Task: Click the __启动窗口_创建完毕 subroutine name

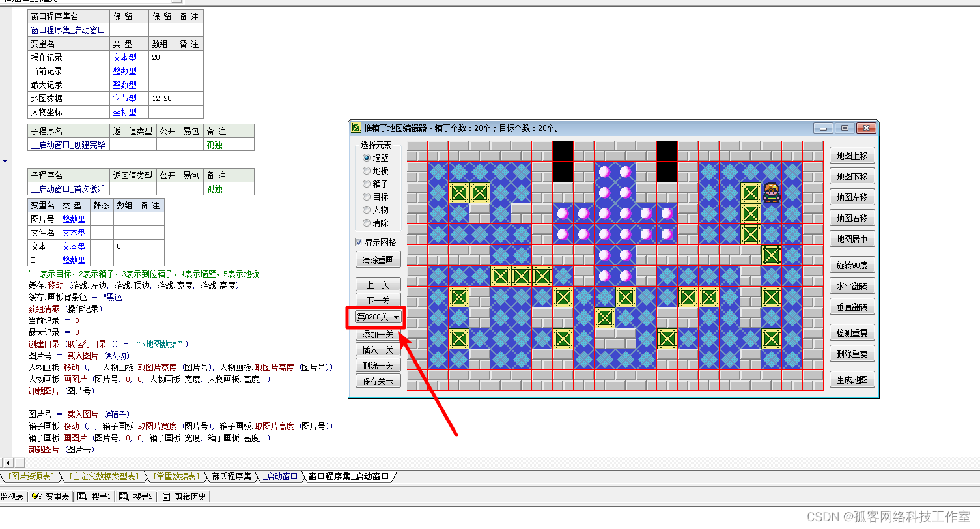Action: click(x=68, y=145)
